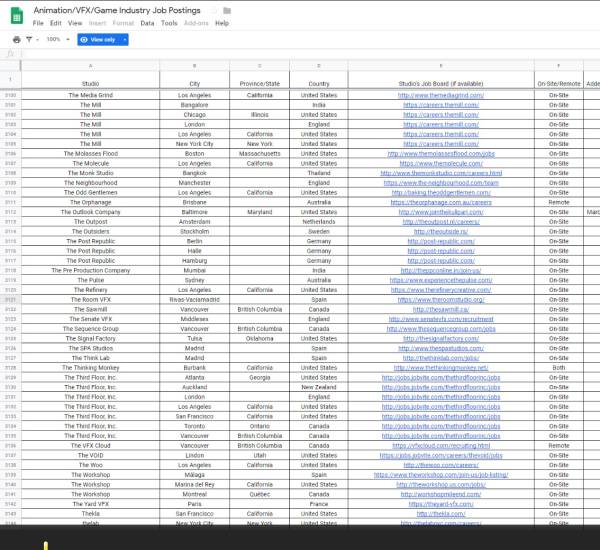Open The Media Grind job board link

click(441, 95)
